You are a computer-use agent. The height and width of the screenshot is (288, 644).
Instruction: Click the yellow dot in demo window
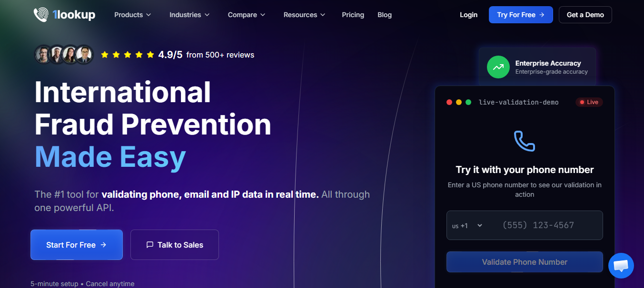pos(459,102)
